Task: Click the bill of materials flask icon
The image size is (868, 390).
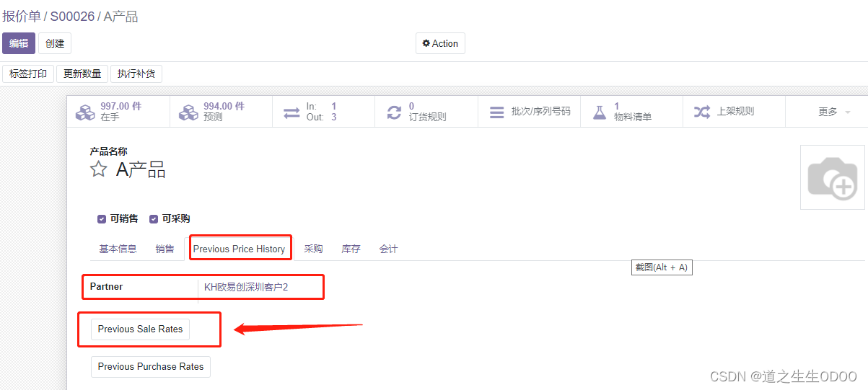Action: [x=599, y=112]
